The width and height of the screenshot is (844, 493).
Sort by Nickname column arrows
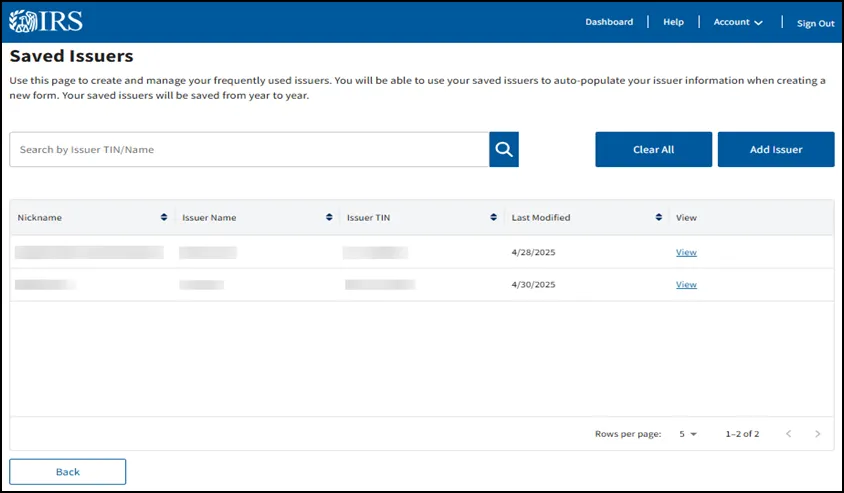pyautogui.click(x=164, y=217)
